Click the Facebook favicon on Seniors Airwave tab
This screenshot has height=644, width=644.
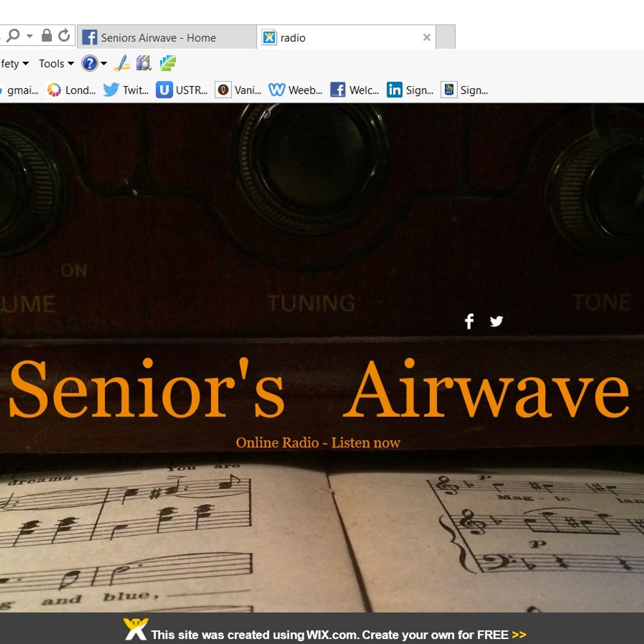[x=89, y=37]
